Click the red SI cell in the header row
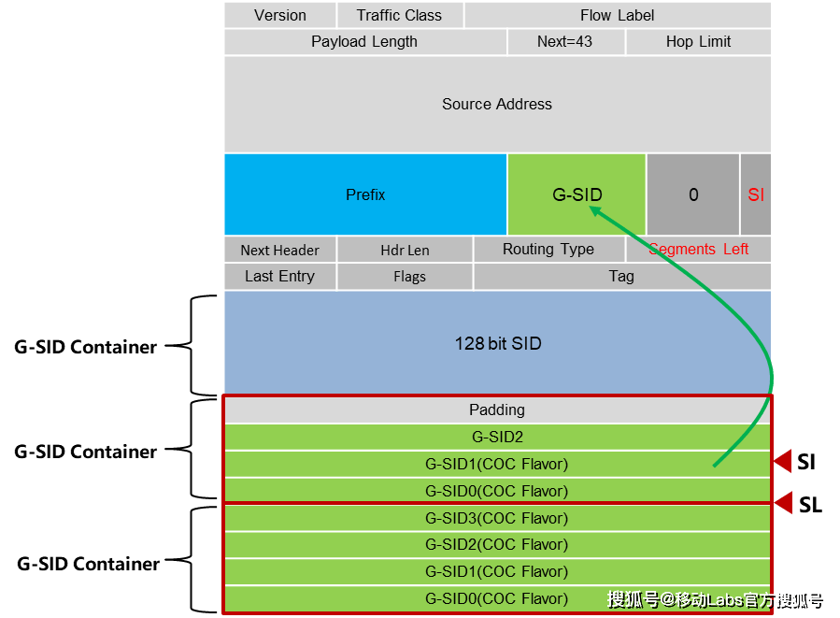Viewport: 840px width, 618px height. [x=755, y=194]
